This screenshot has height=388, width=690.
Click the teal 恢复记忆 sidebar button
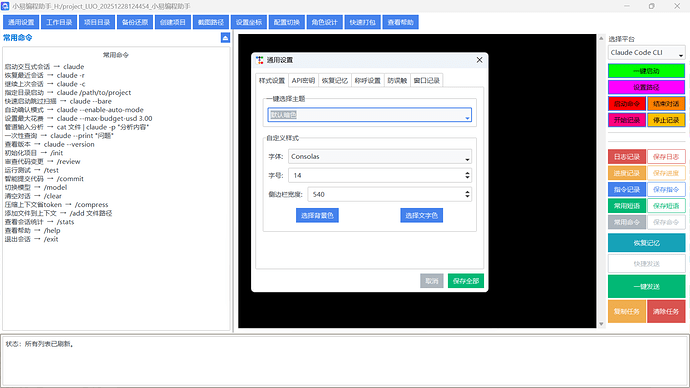coord(646,243)
